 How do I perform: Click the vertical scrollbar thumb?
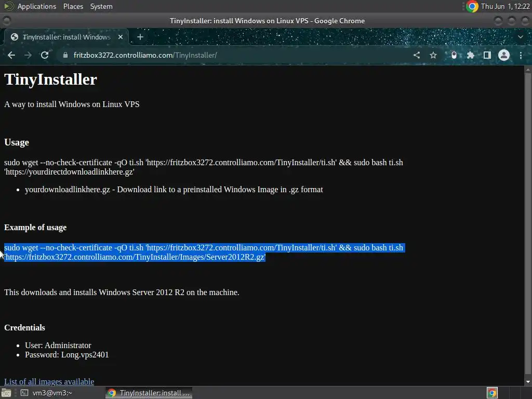coord(528,223)
